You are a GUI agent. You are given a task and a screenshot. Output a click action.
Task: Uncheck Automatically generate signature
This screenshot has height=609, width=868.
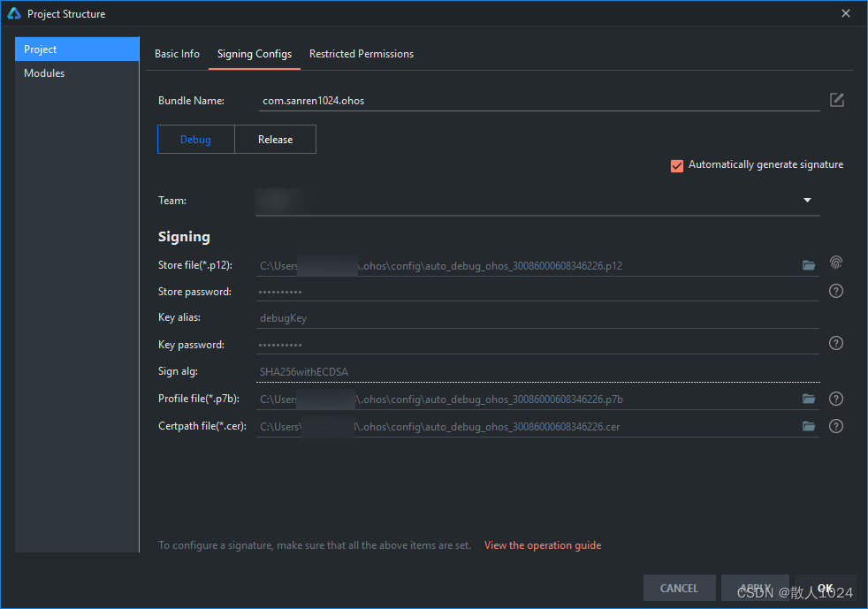676,165
